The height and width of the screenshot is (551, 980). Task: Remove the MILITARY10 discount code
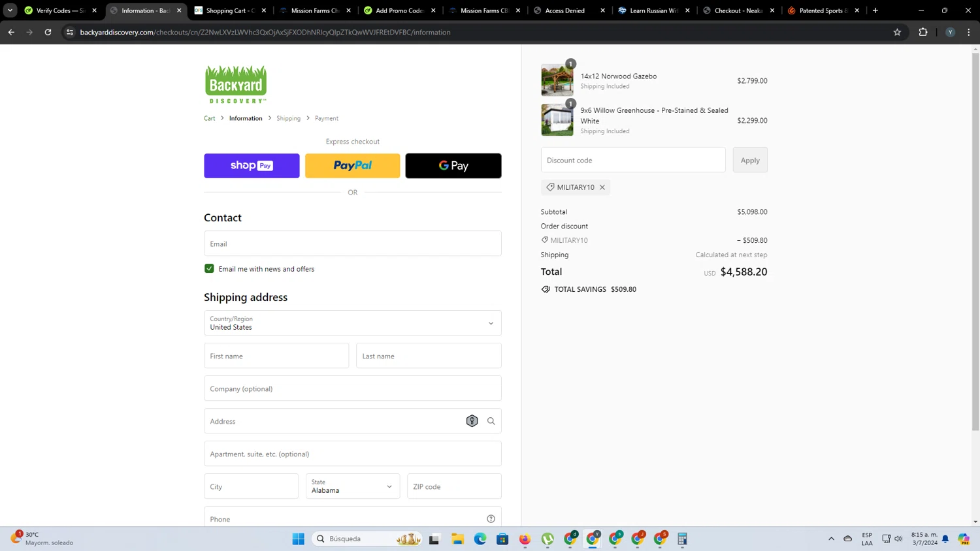[602, 187]
